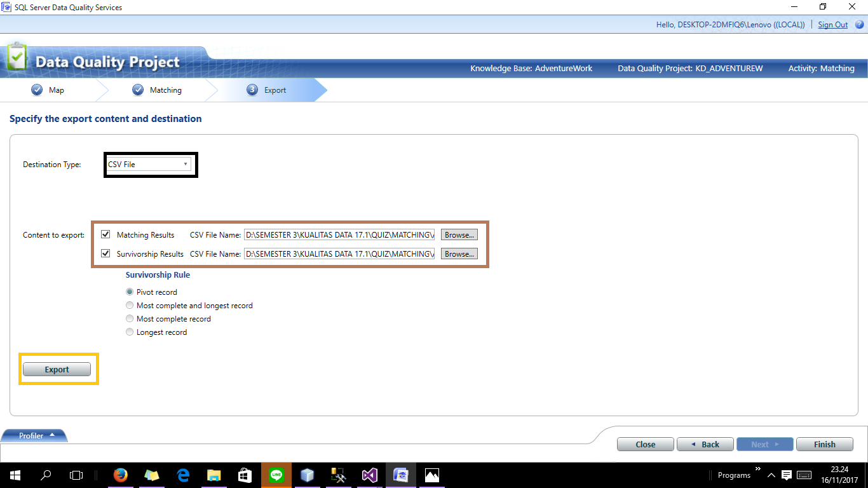Open the touch keyboard tray icon
Image resolution: width=868 pixels, height=488 pixels.
pos(804,475)
